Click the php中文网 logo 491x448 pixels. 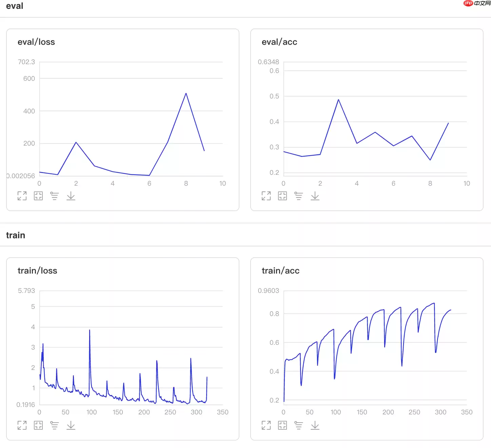coord(477,3)
